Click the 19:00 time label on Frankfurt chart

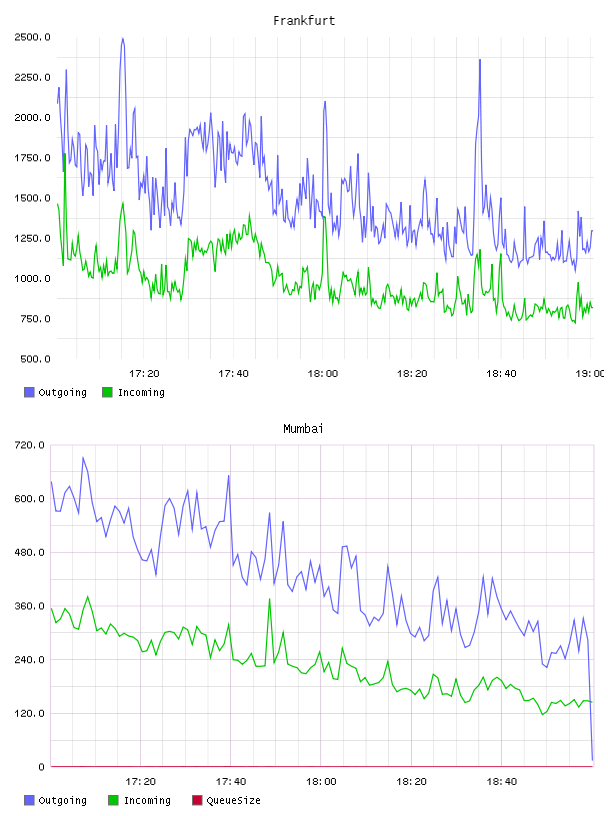click(x=590, y=374)
